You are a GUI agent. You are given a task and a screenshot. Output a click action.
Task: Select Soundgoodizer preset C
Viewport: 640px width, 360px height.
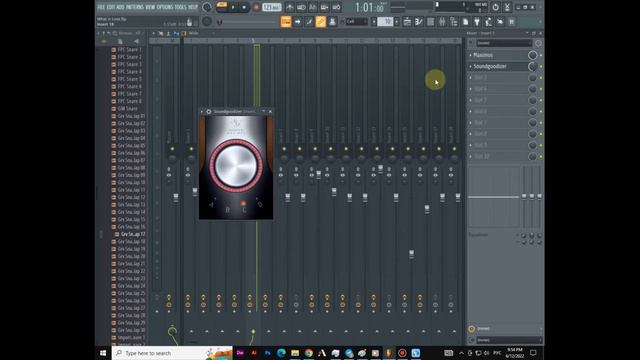[x=244, y=209]
